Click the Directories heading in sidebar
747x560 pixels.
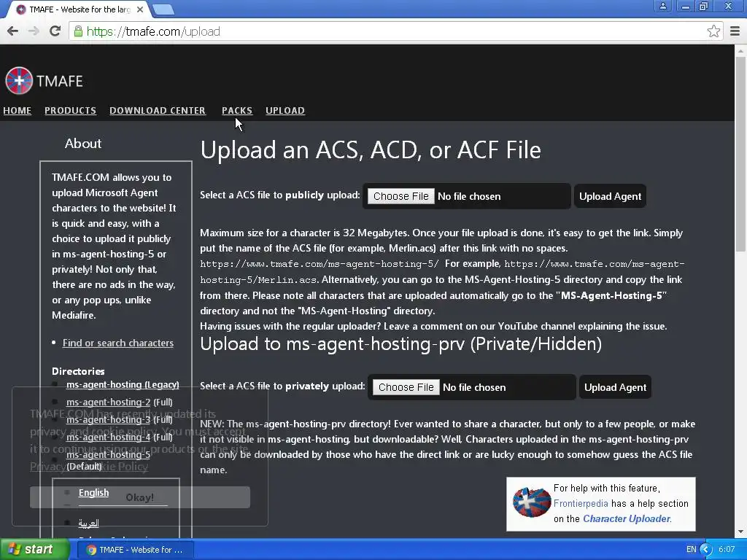(78, 371)
